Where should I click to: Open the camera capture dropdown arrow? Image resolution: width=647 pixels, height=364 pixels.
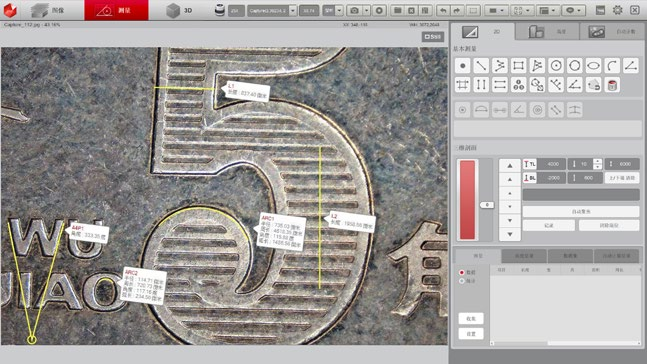(366, 10)
